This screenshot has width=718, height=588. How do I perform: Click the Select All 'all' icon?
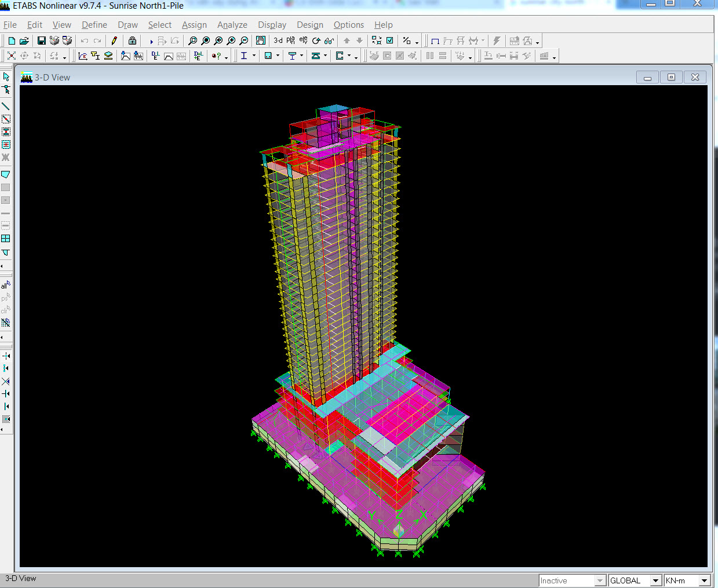6,284
